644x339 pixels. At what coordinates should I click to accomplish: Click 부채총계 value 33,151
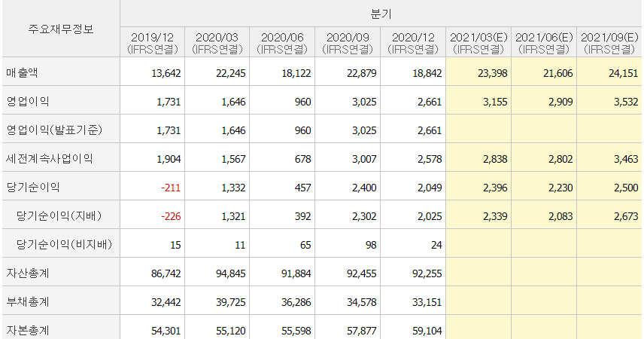click(427, 302)
